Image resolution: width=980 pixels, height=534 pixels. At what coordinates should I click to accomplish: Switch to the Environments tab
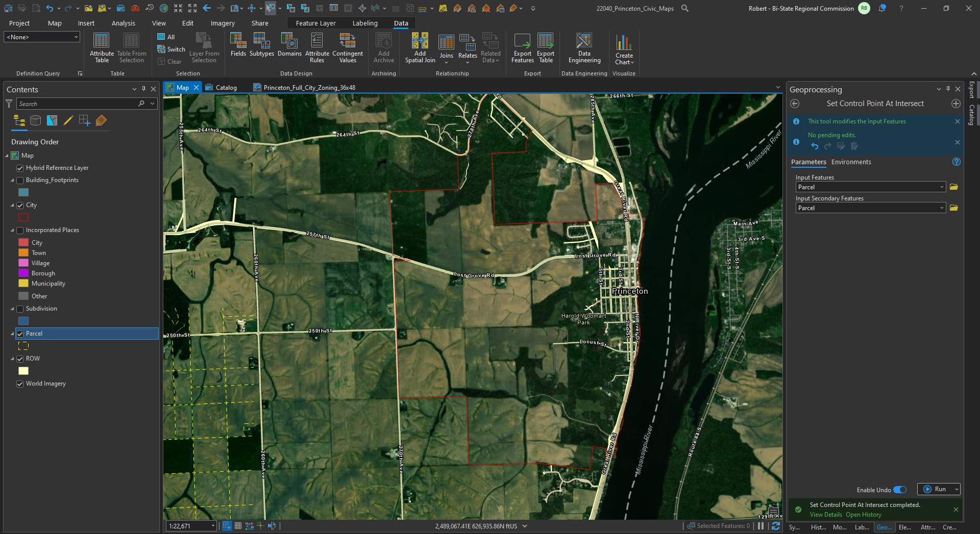coord(850,162)
